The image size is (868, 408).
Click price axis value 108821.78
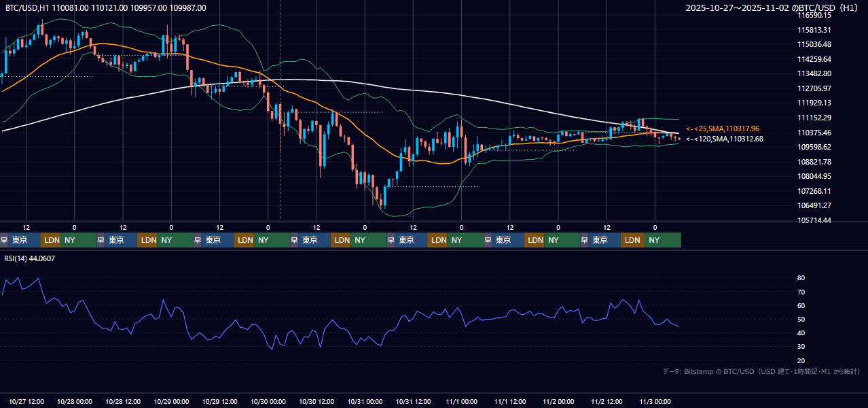click(814, 162)
